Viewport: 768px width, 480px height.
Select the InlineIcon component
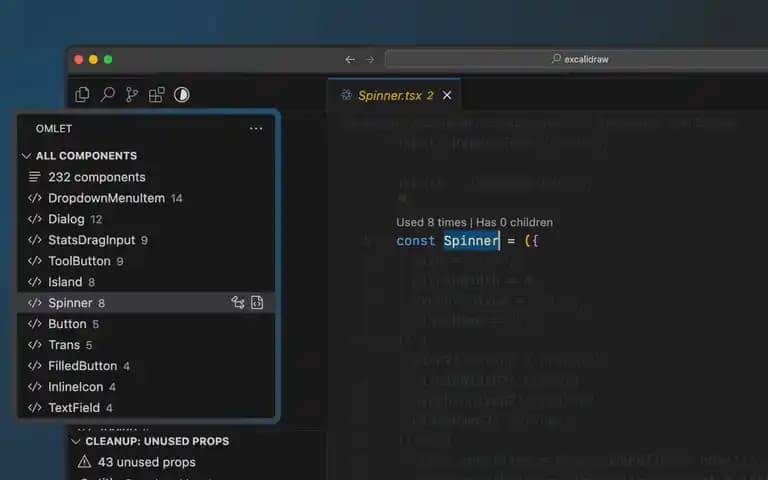146,387
